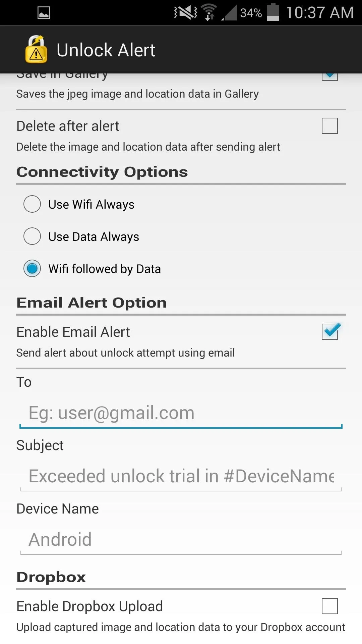Image resolution: width=362 pixels, height=644 pixels.
Task: Tap the Wi-Fi signal icon in status bar
Action: click(209, 12)
